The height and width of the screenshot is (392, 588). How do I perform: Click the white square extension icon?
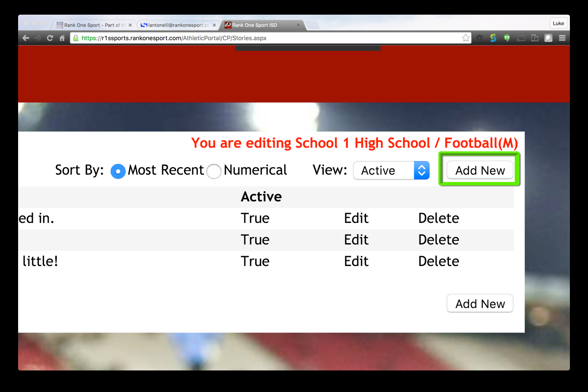[x=548, y=38]
